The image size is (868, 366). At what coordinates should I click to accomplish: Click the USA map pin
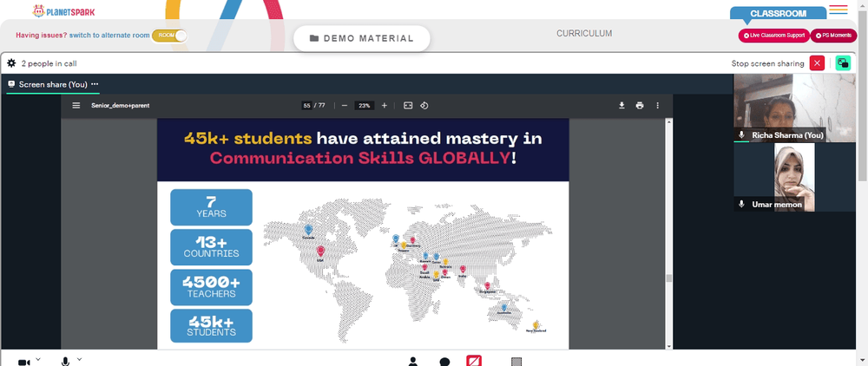(320, 252)
